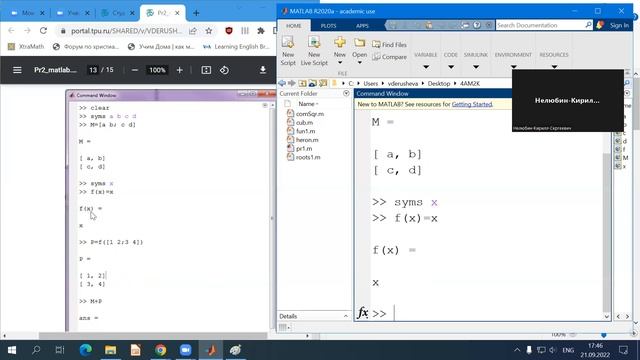Click the forward arrow in MATLAB folder toolbar
This screenshot has width=640, height=360.
tap(291, 83)
